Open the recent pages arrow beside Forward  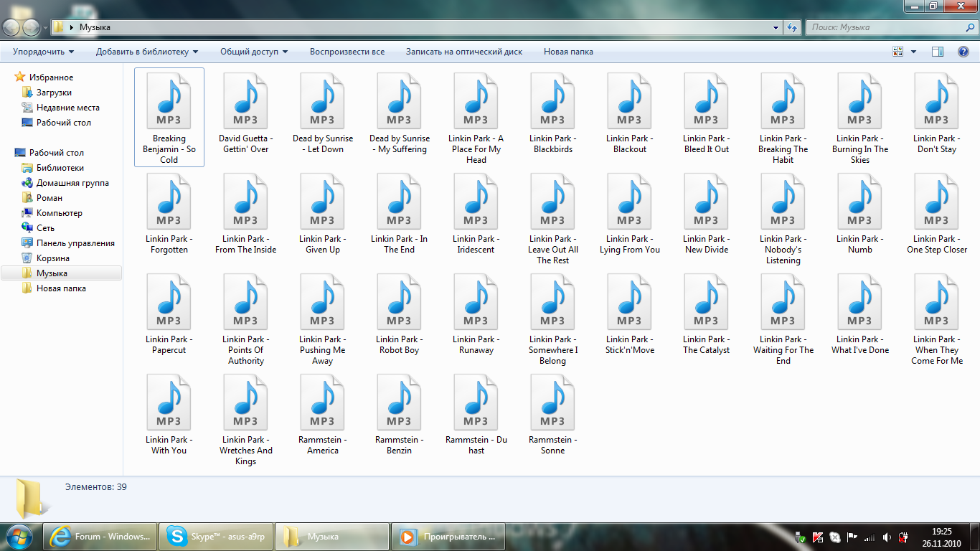point(45,28)
